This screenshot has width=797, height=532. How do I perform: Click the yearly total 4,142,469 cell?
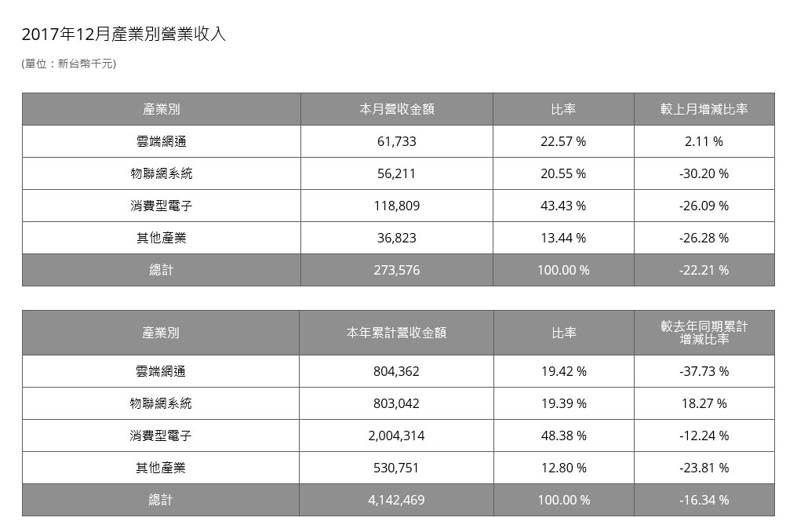click(396, 500)
